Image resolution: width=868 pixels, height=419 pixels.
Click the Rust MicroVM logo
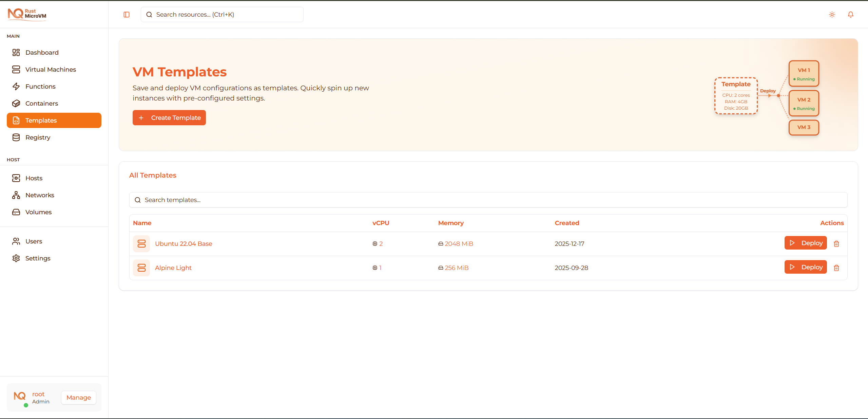pos(27,14)
